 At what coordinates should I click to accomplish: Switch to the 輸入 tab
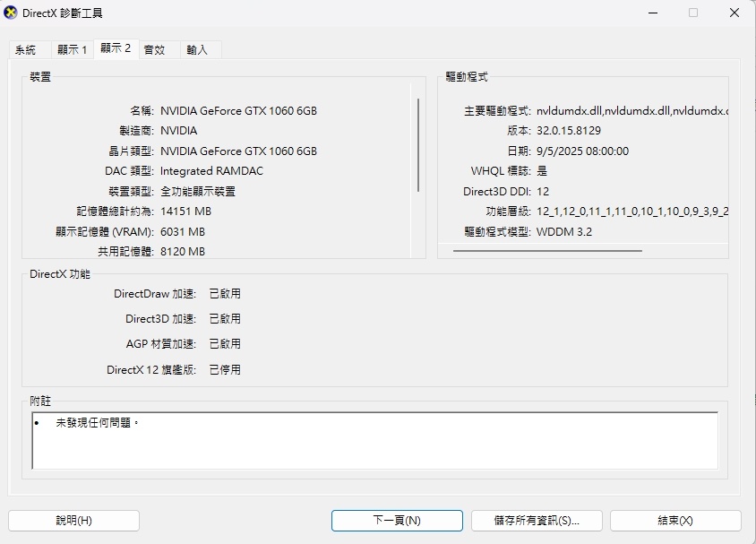click(x=197, y=50)
